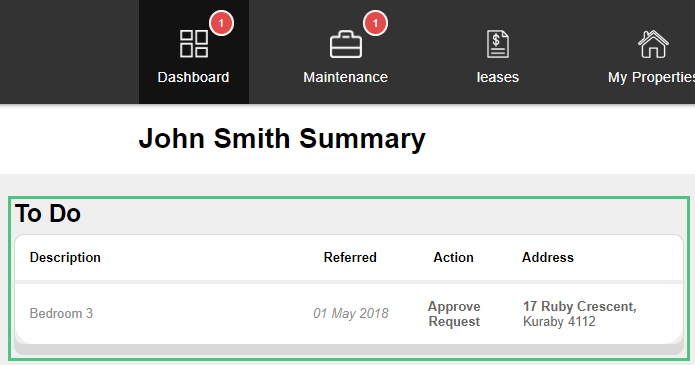Sort by the Description column header

65,257
